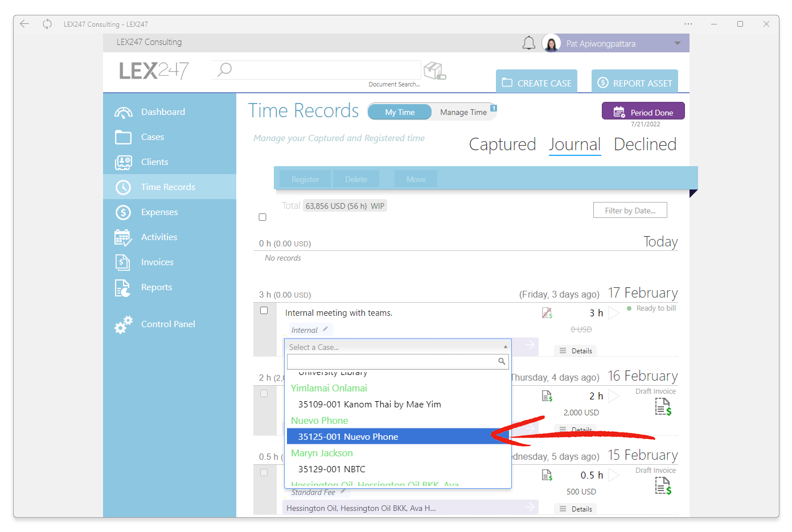Tick the select-all records checkbox
The width and height of the screenshot is (792, 532).
click(262, 217)
